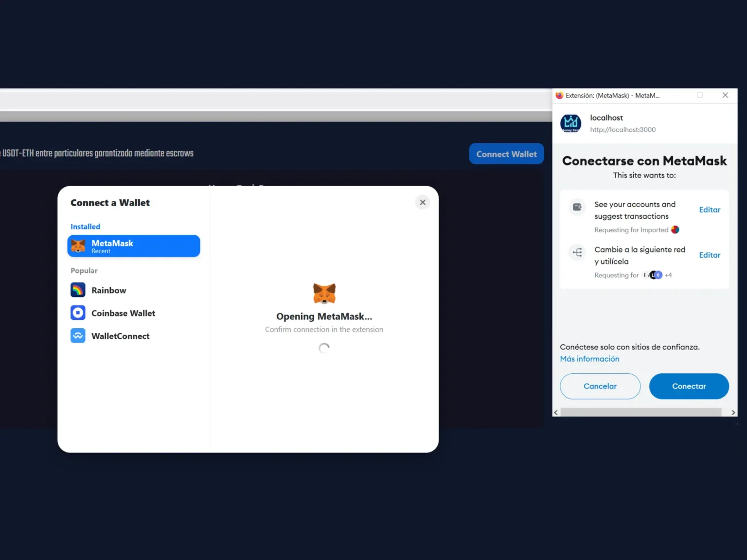Click the localhost site logo icon

pos(570,123)
